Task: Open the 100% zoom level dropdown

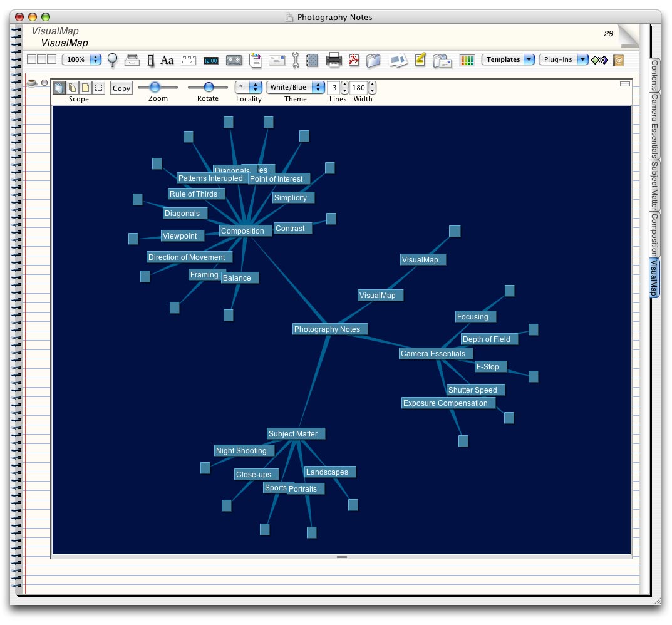Action: 82,59
